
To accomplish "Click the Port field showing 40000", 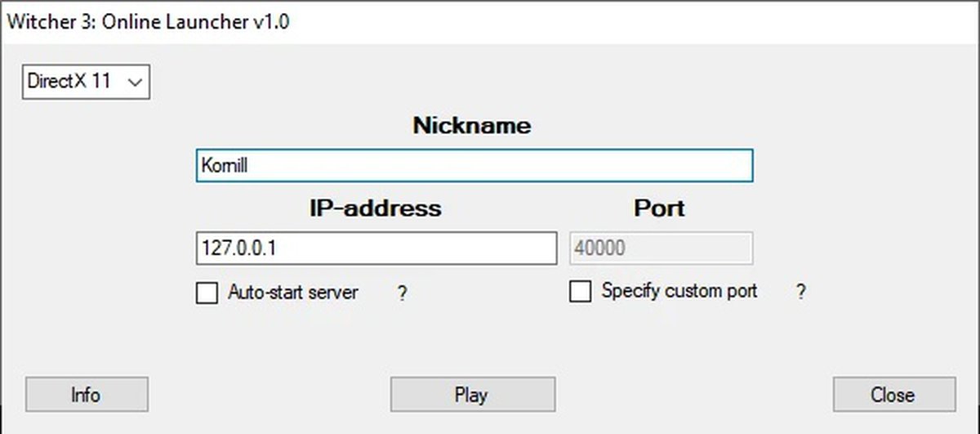I will point(660,248).
